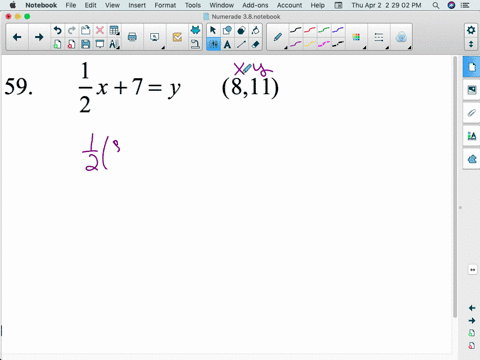Click the red X Delete icon
Image resolution: width=480 pixels, height=360 pixels.
coord(100,30)
